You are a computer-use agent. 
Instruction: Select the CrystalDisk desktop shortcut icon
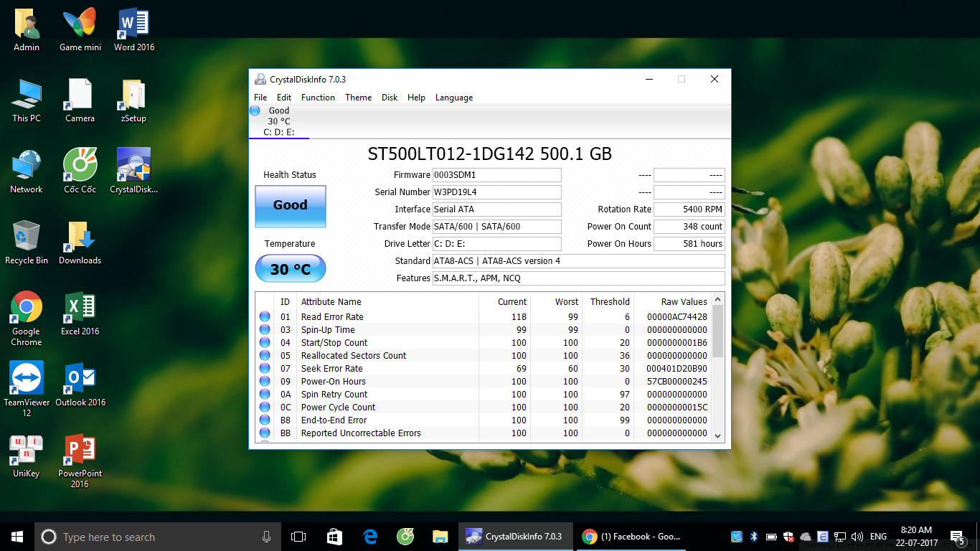(134, 172)
